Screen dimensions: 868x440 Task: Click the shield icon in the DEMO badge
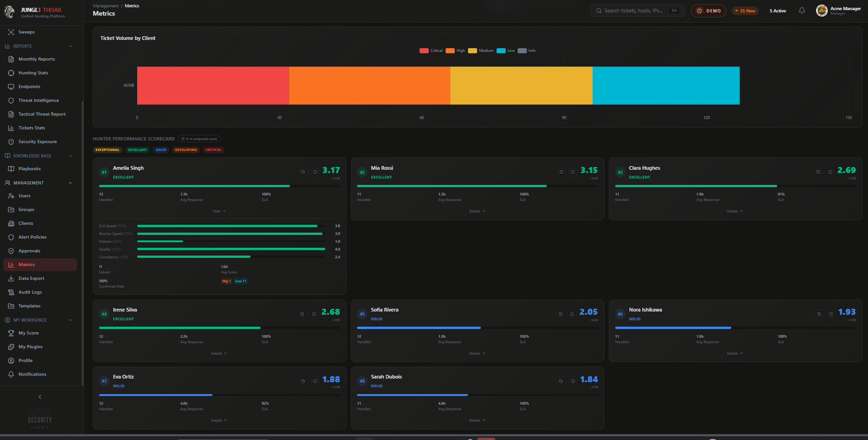click(700, 11)
